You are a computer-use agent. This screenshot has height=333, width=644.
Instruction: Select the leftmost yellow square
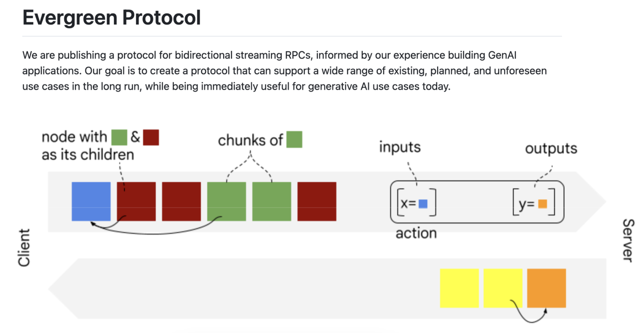click(459, 288)
